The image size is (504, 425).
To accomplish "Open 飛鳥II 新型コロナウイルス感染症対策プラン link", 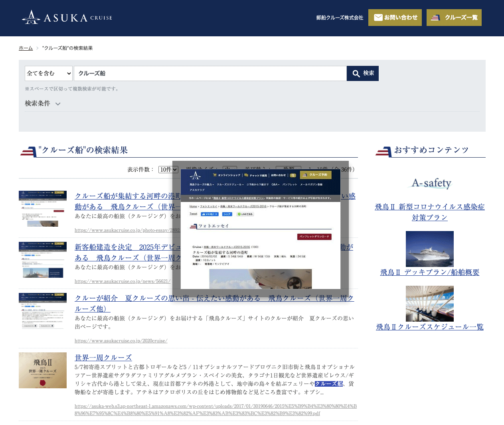I will click(x=430, y=212).
